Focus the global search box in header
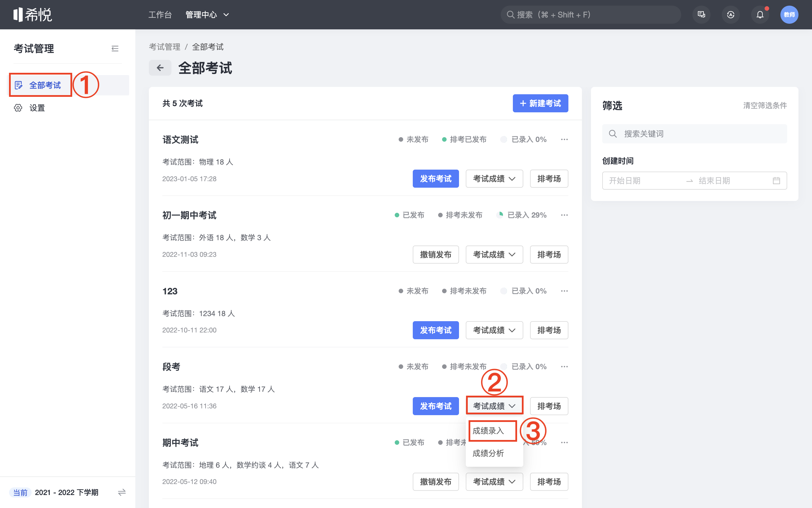Image resolution: width=812 pixels, height=508 pixels. 591,14
